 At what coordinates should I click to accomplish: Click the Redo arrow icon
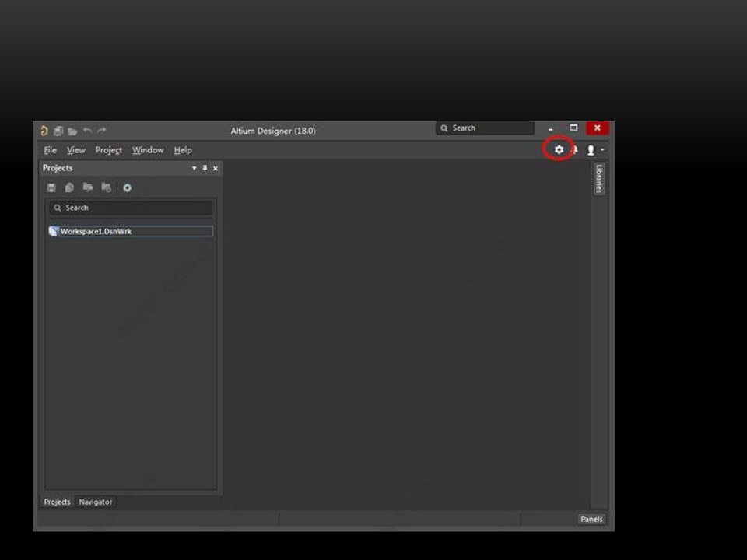tap(101, 131)
